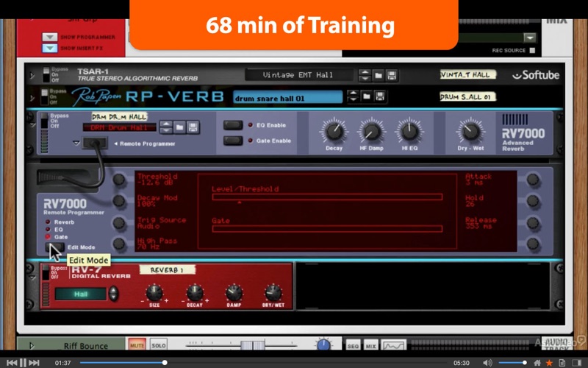The image size is (588, 368).
Task: Open the dropdown arrow above REC SOURCE
Action: 529,38
